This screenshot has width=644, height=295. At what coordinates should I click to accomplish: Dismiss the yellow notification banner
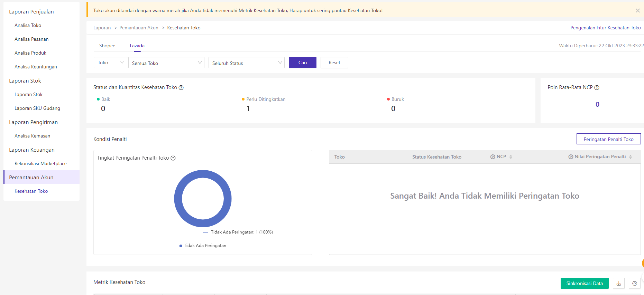coord(637,11)
